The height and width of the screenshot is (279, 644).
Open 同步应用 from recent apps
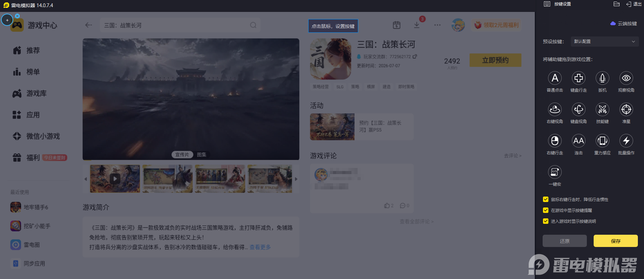pos(28,263)
